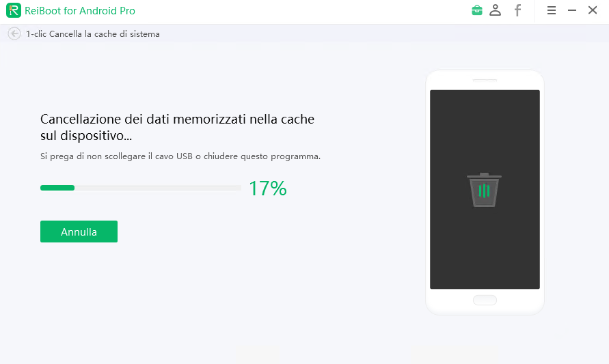Click the phone's earpiece speaker slot
This screenshot has height=364, width=609.
pos(485,80)
